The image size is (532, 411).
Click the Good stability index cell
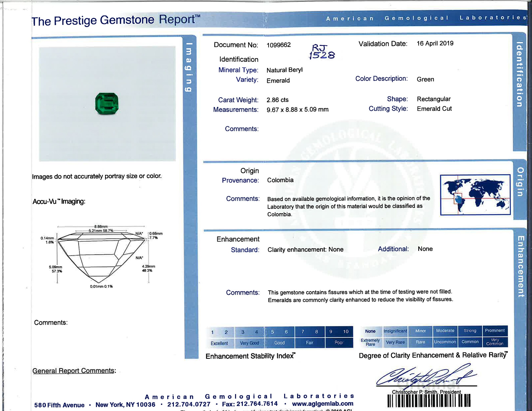(279, 343)
